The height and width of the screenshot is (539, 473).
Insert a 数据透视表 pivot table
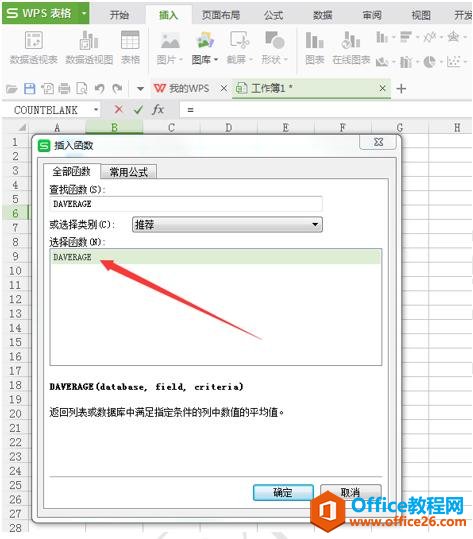[33, 48]
